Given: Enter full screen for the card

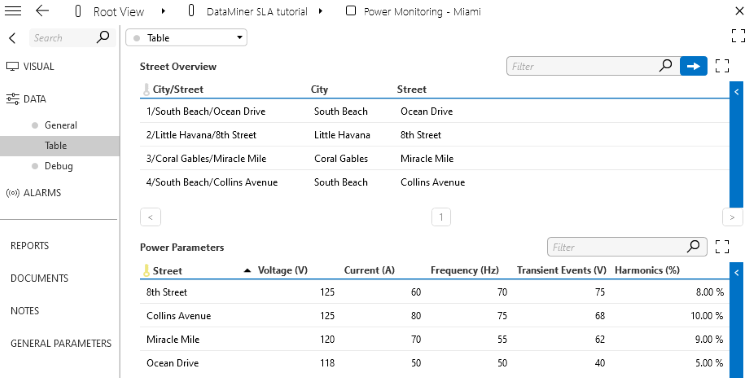Looking at the screenshot, I should 739,35.
